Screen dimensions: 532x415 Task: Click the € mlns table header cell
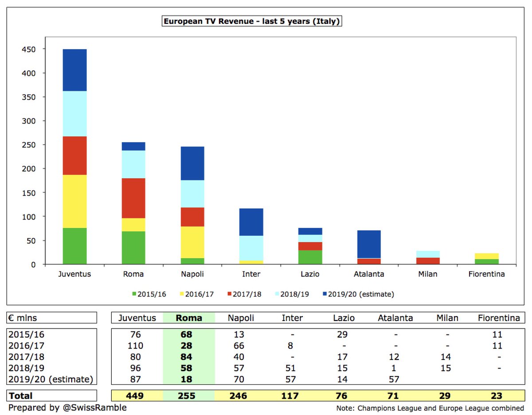click(51, 318)
